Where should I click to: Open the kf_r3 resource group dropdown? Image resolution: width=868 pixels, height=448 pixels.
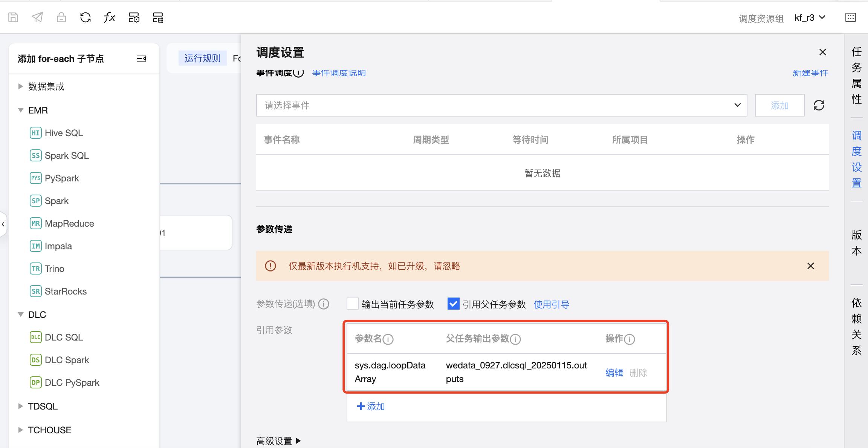click(x=810, y=18)
